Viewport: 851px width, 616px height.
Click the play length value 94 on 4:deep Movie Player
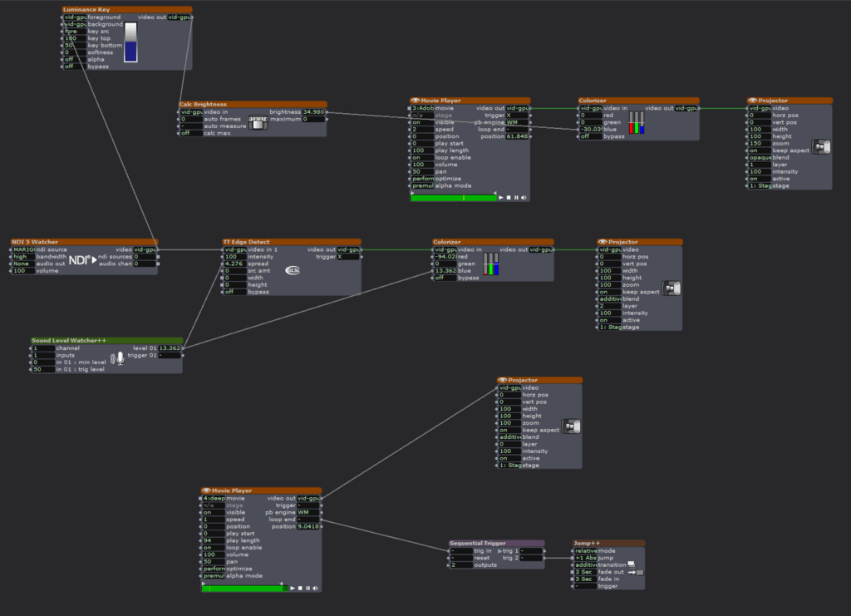tap(214, 540)
